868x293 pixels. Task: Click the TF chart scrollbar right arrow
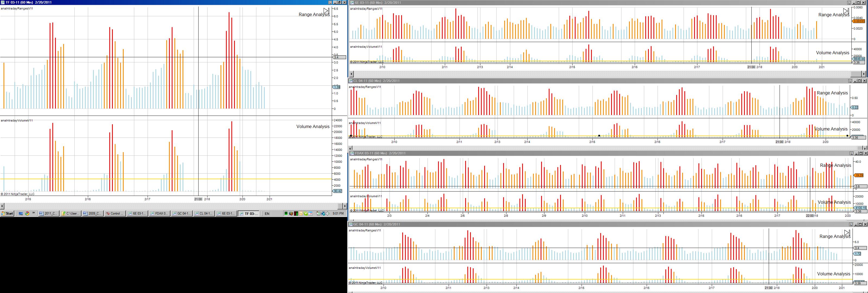point(345,206)
